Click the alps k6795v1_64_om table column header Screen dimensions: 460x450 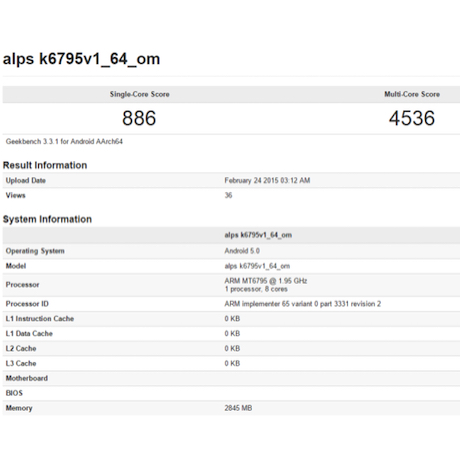click(258, 235)
